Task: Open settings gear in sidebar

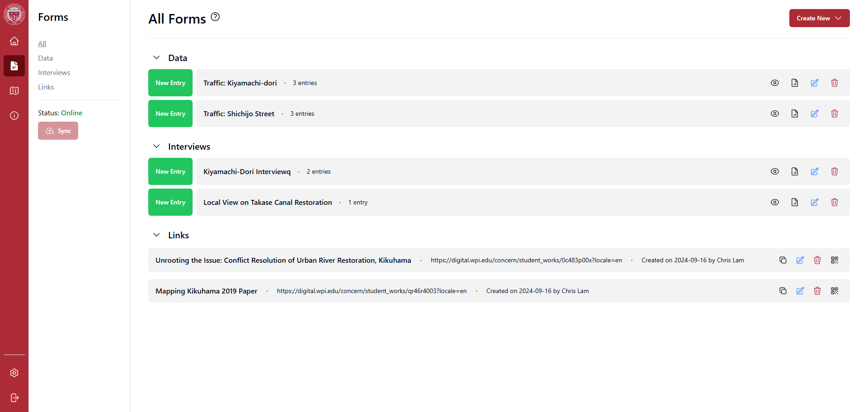Action: (x=14, y=373)
